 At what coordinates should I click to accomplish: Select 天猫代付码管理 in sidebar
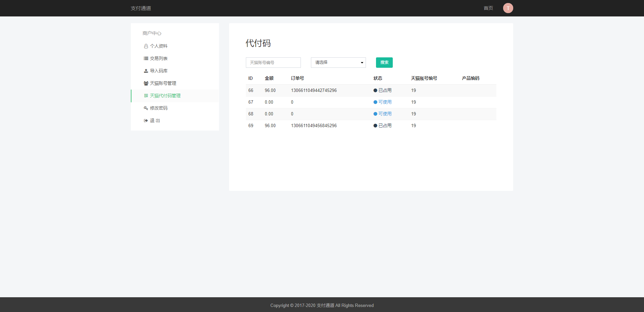(x=175, y=96)
